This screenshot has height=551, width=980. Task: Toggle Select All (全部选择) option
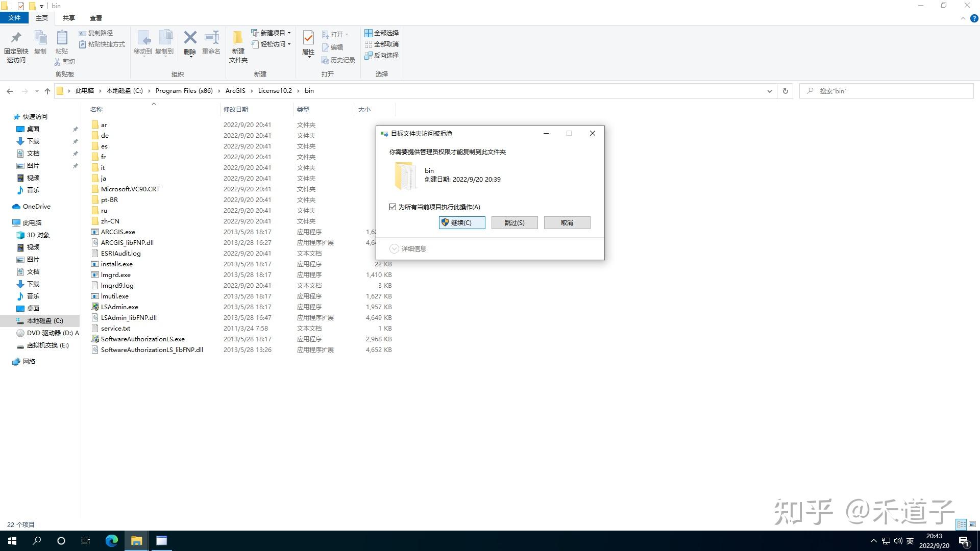(x=382, y=33)
